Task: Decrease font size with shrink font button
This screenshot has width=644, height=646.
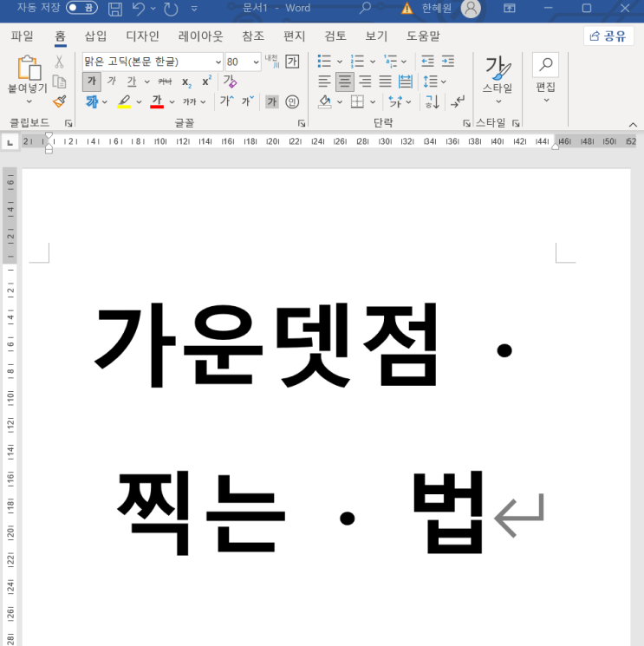Action: 248,101
